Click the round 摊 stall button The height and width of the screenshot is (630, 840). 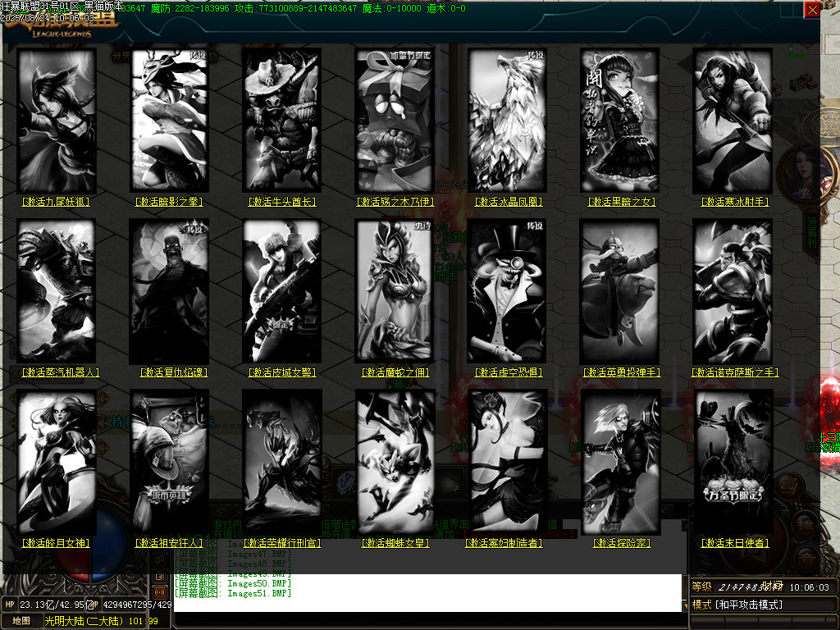click(806, 523)
